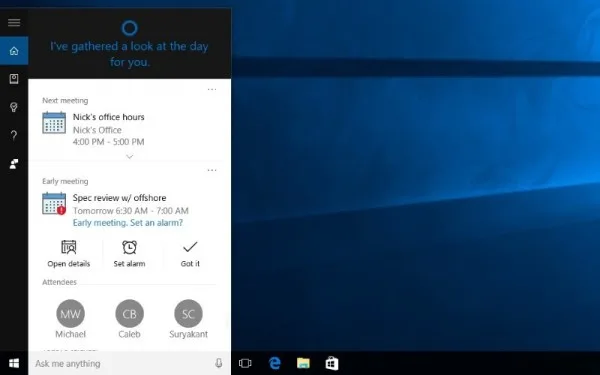Click Spec review calendar alert icon
600x375 pixels.
54,203
